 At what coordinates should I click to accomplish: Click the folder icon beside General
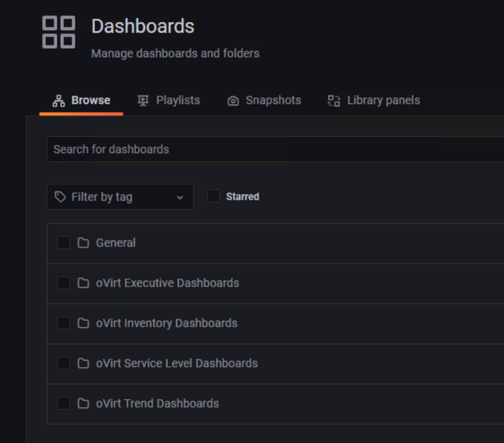[x=83, y=243]
